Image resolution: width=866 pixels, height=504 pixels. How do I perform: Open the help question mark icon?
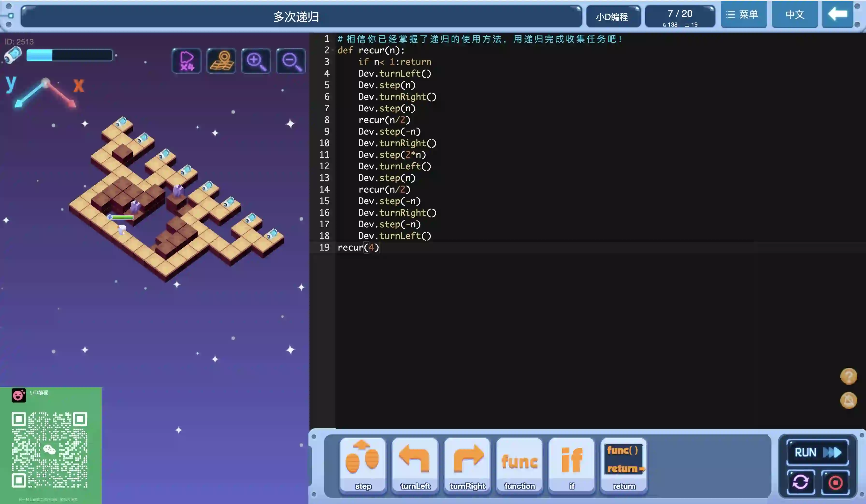848,376
